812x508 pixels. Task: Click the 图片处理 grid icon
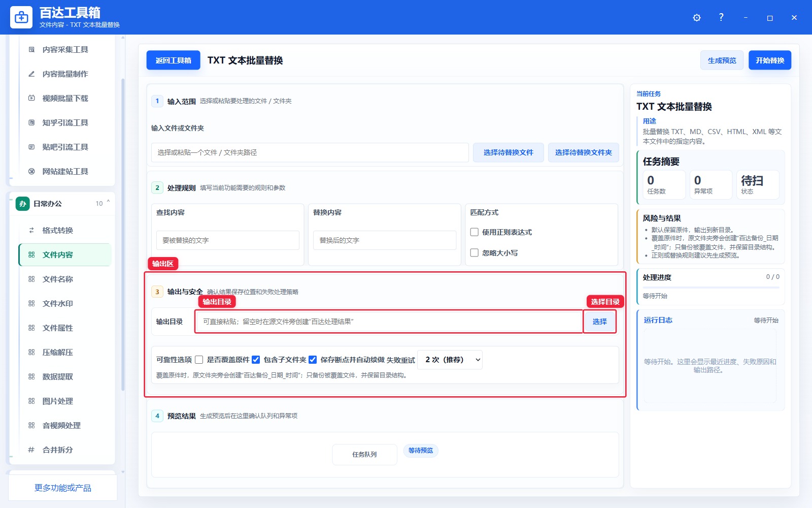31,401
